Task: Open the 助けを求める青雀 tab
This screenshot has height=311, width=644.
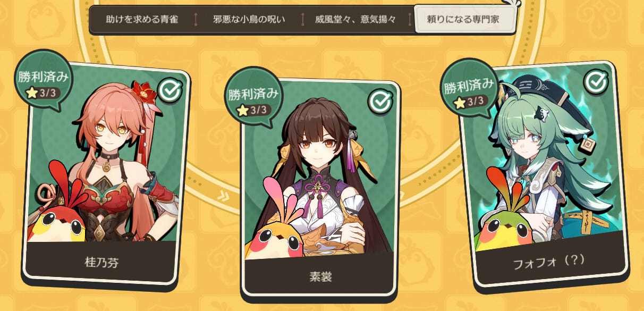Action: tap(142, 20)
